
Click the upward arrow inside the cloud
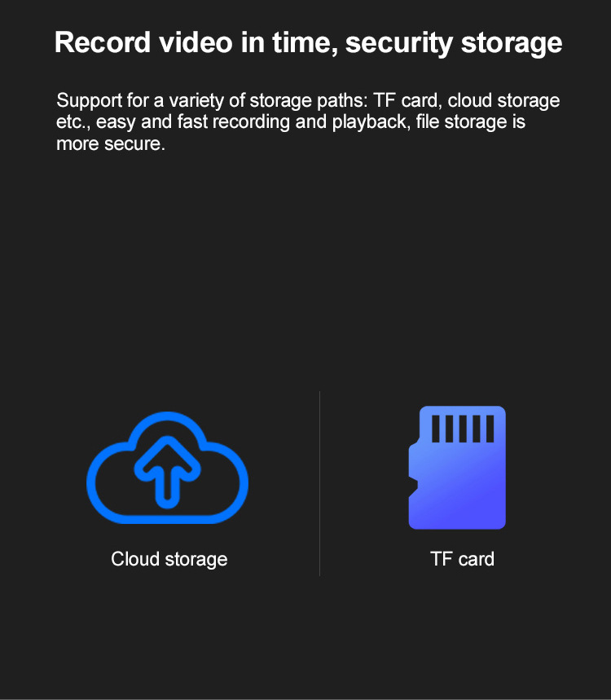click(x=167, y=473)
